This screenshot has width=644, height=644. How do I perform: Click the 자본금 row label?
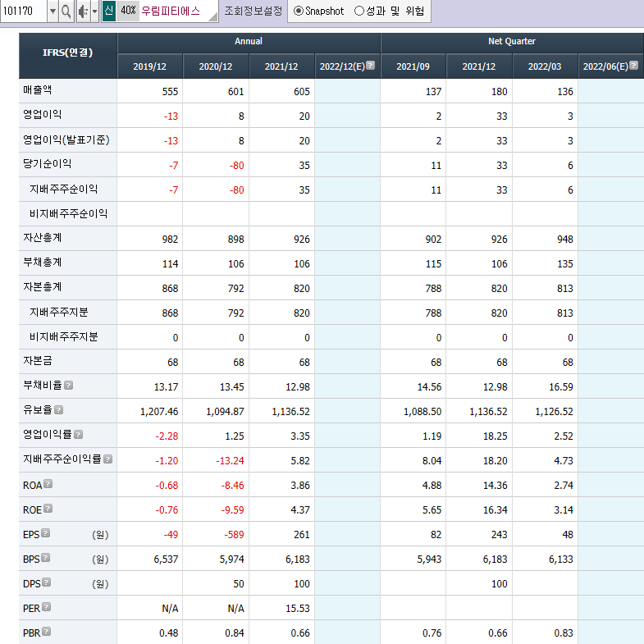(38, 361)
